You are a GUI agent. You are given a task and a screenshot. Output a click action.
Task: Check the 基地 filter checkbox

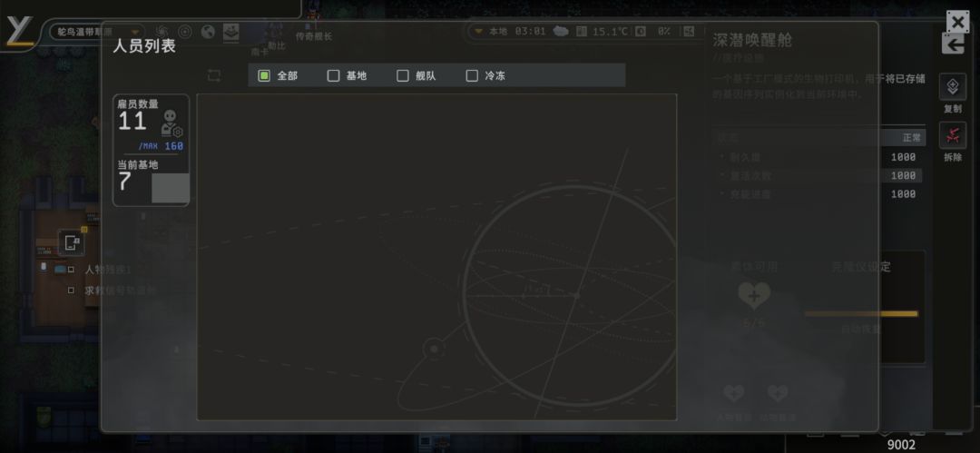click(334, 75)
